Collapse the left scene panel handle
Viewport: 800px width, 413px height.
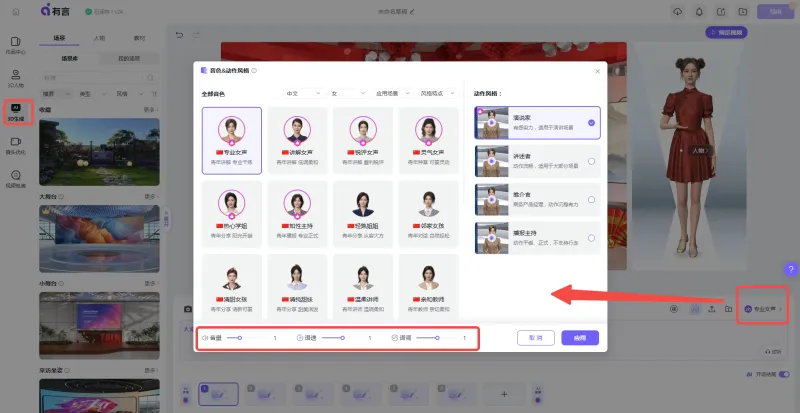pos(165,220)
